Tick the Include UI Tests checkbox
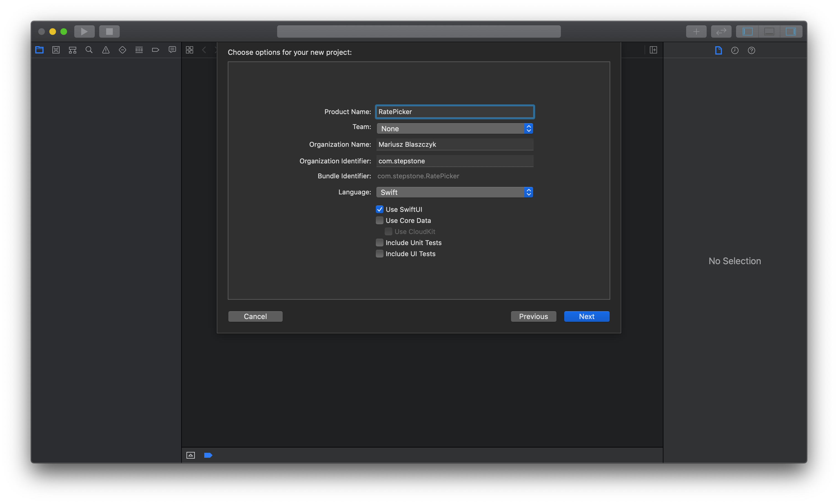This screenshot has width=838, height=504. 380,254
